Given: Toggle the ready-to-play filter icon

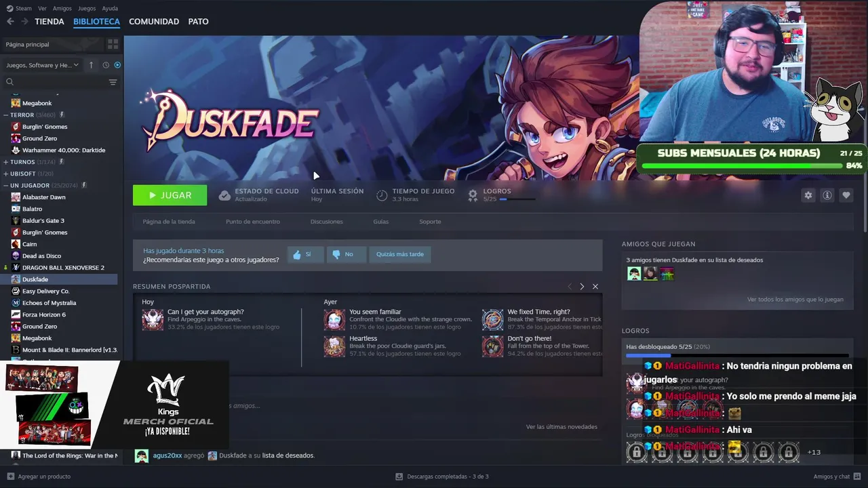Looking at the screenshot, I should tap(117, 65).
